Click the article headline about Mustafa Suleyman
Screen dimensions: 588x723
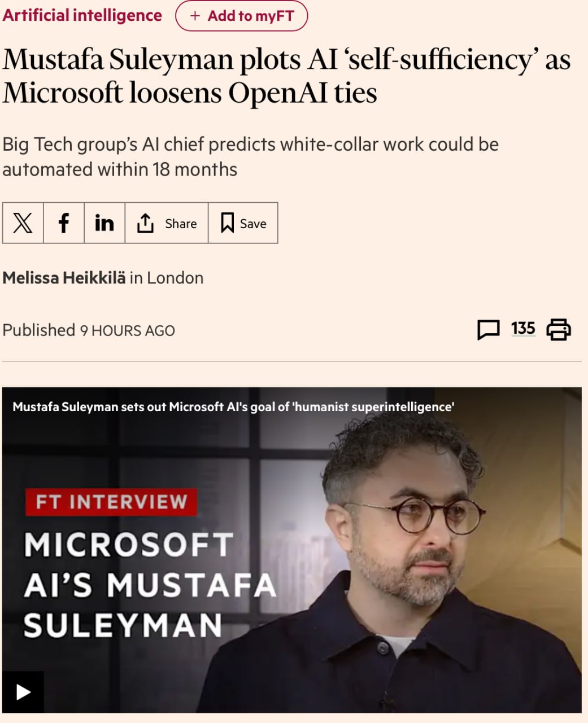coord(286,76)
